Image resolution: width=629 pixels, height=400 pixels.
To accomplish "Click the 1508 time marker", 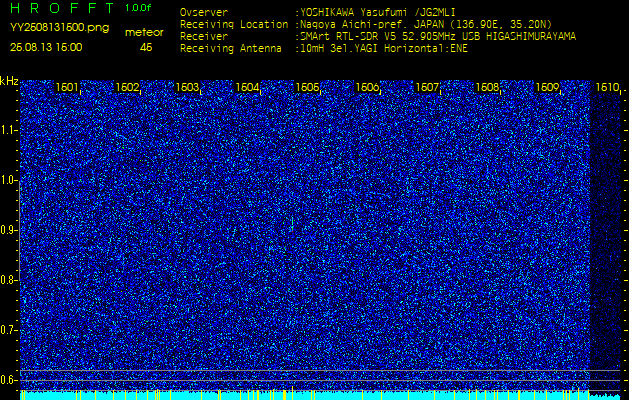I will pyautogui.click(x=487, y=87).
